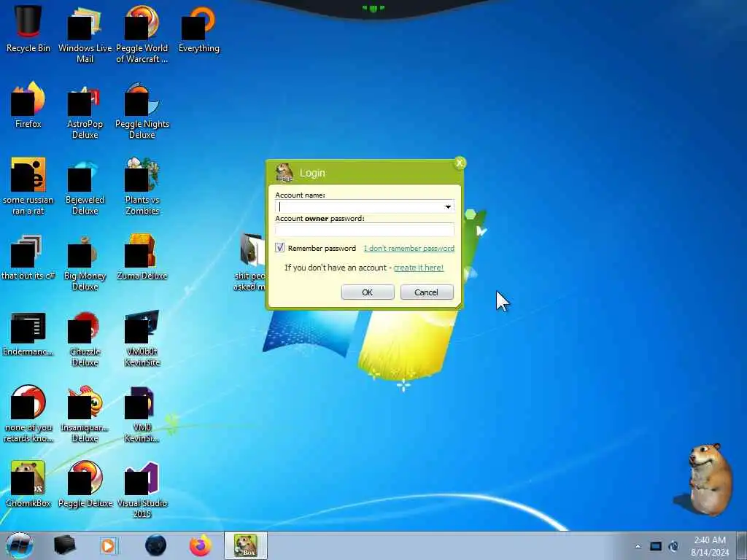Screen dimensions: 747x560
Task: Open Firefox from the taskbar
Action: (x=201, y=545)
